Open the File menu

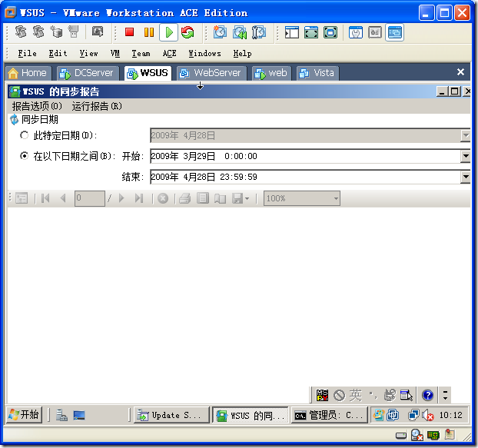[27, 53]
